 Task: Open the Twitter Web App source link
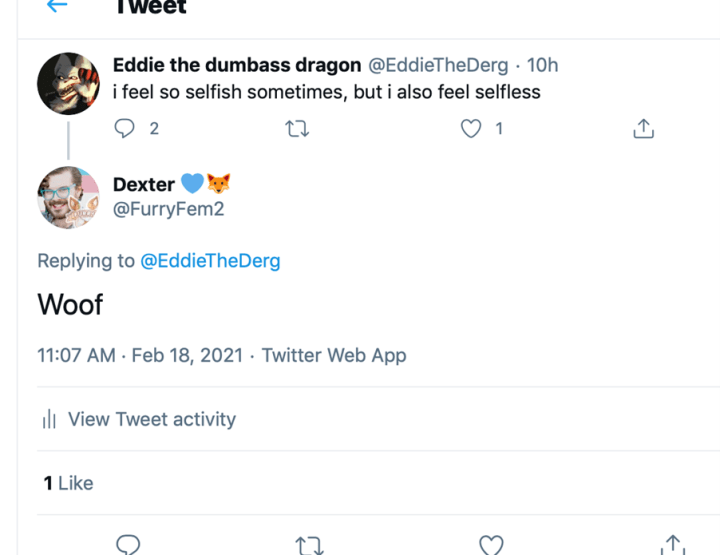pos(334,355)
